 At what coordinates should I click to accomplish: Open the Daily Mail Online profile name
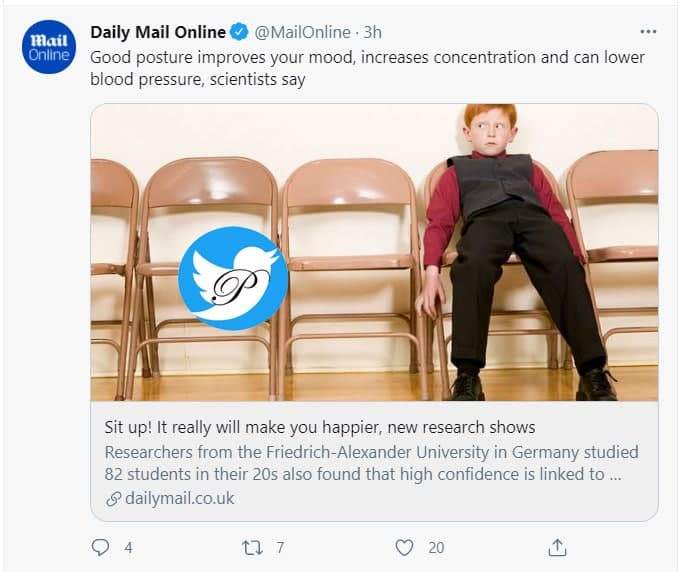coord(158,32)
